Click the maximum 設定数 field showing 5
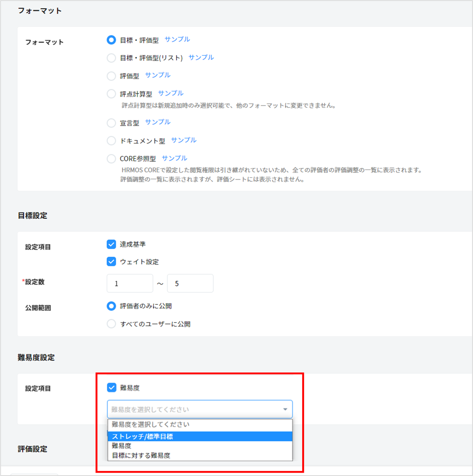The width and height of the screenshot is (473, 476). tap(190, 283)
